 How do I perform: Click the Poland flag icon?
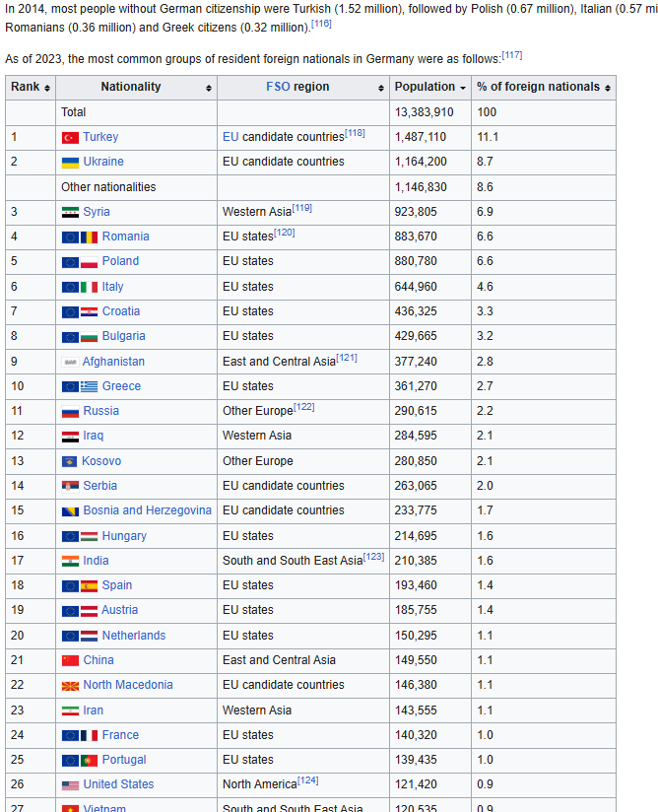[x=89, y=262]
